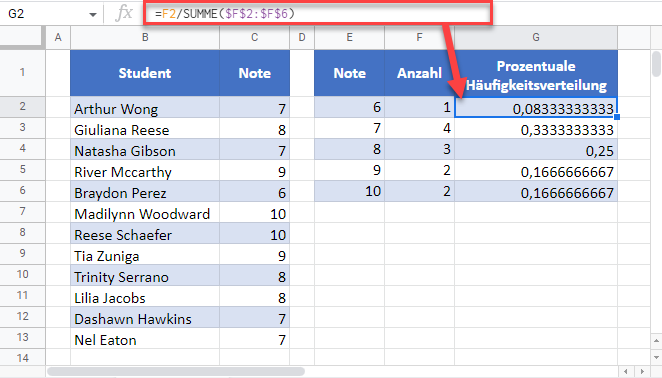Select cell Giuliana Reese
Viewport: 662px width, 378px height.
(x=145, y=128)
